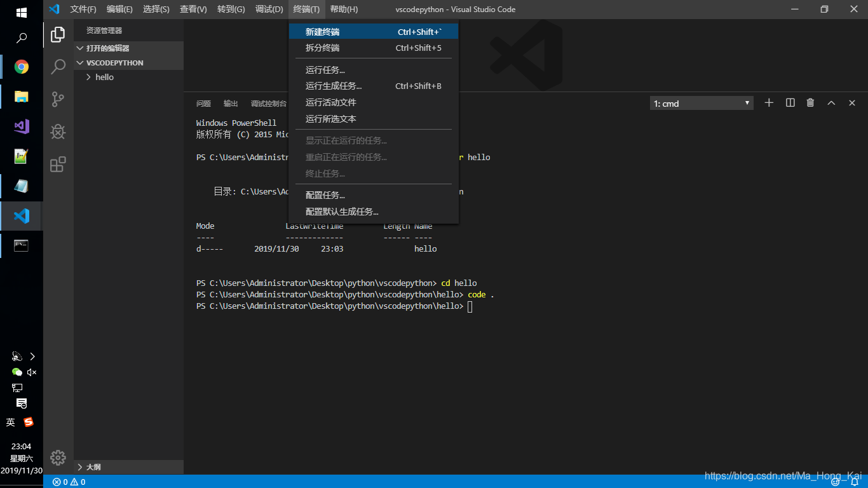The image size is (868, 488).
Task: Open the Search view in the Activity Bar
Action: click(58, 66)
